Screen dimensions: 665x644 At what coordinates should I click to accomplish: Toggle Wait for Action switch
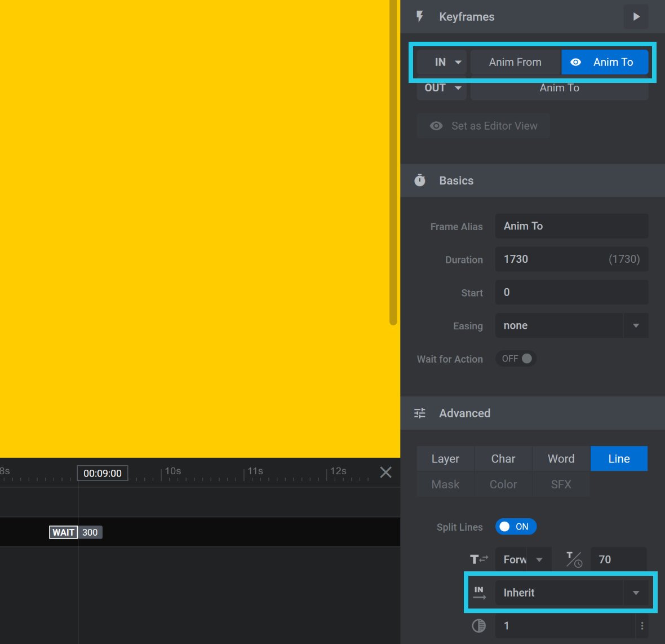[516, 359]
